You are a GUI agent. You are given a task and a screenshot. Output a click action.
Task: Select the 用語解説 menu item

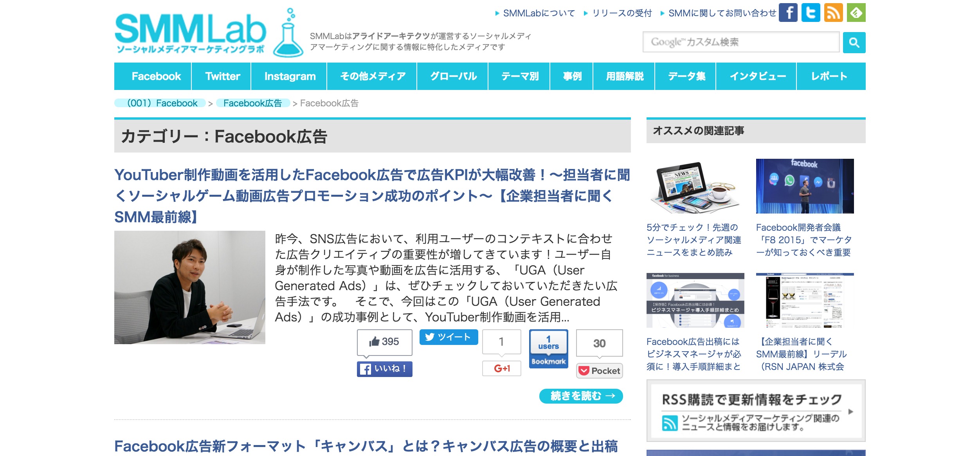pyautogui.click(x=624, y=76)
